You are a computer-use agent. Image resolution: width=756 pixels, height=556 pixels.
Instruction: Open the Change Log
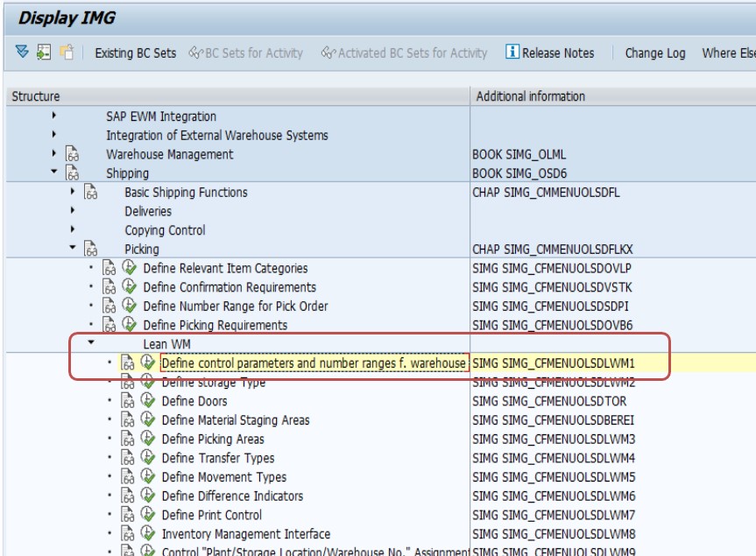654,53
